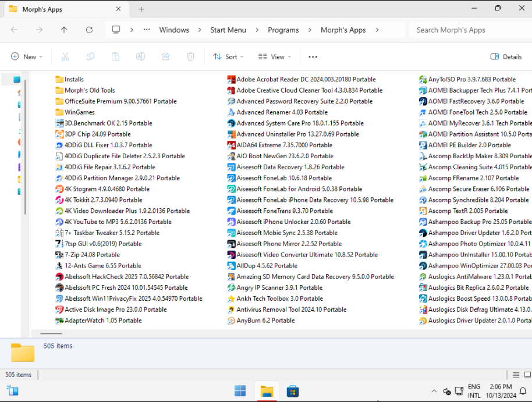Show hidden tray icons chevron
Screen dimensions: 532x402
(x=434, y=391)
